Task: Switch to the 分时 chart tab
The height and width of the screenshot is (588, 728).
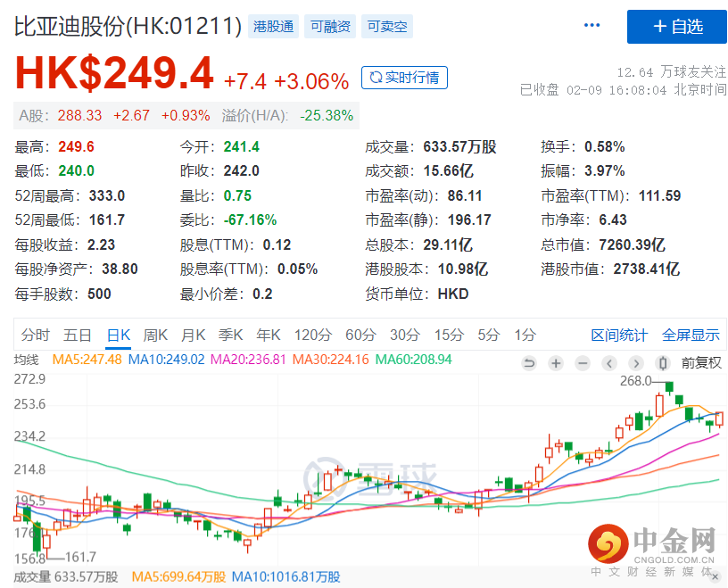Action: pyautogui.click(x=36, y=335)
